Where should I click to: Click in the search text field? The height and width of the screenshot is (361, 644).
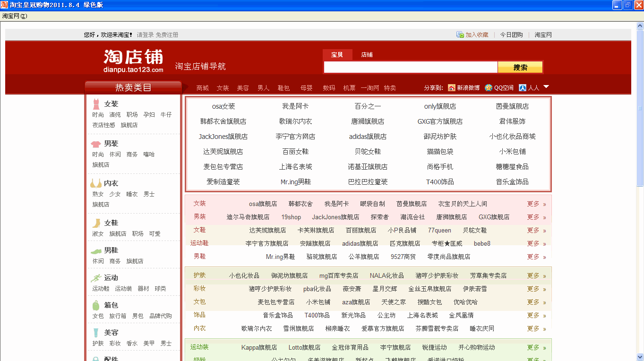tap(411, 68)
